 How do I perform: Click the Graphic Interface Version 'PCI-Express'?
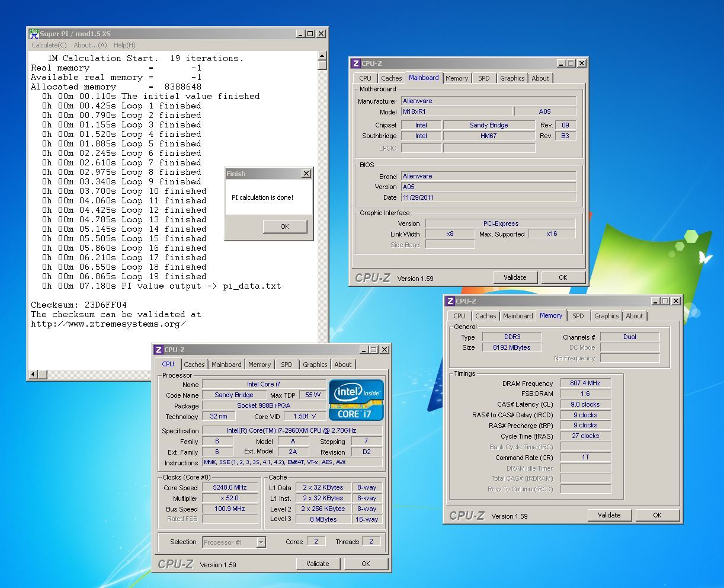click(x=501, y=223)
